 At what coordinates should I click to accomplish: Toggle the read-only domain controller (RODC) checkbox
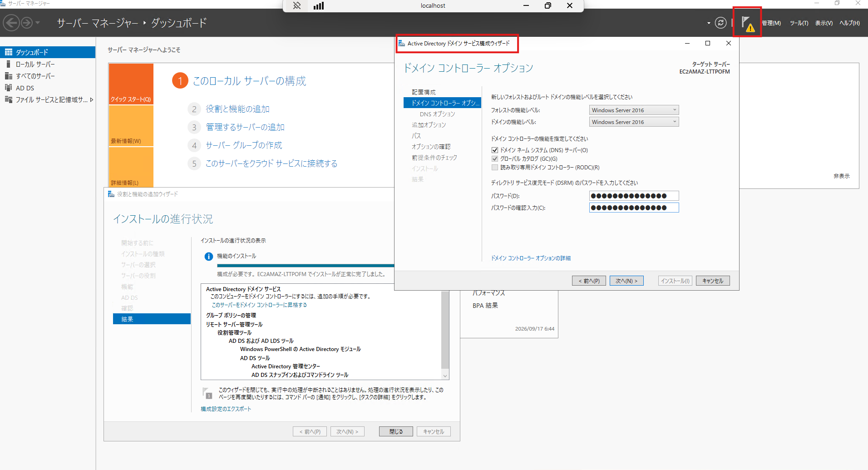[x=495, y=168]
